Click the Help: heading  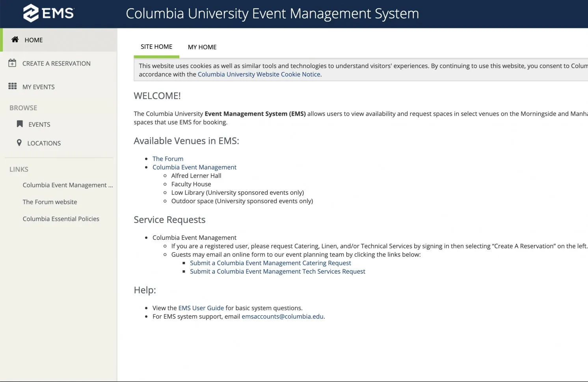pos(145,290)
